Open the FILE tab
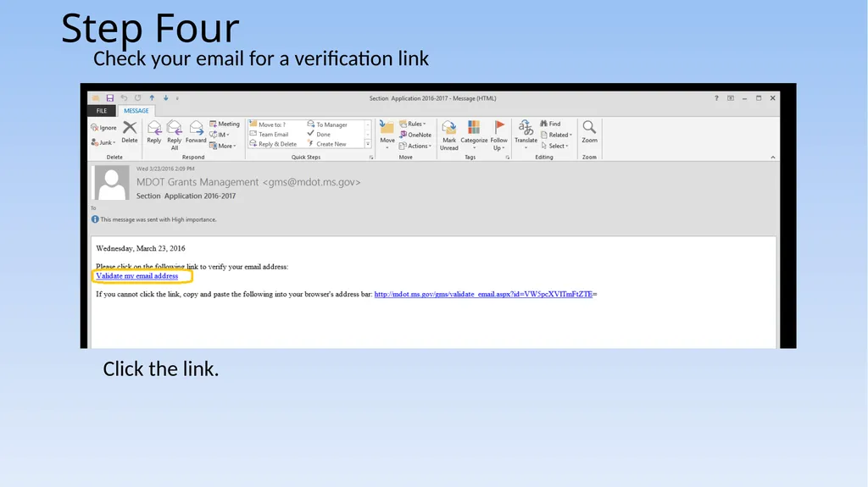This screenshot has height=487, width=868. tap(102, 111)
